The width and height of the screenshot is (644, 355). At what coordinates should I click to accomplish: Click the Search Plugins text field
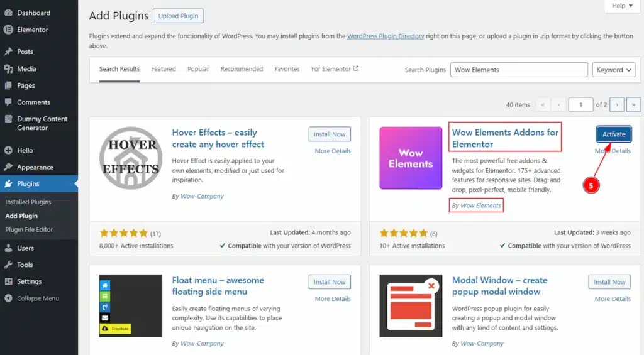tap(519, 70)
